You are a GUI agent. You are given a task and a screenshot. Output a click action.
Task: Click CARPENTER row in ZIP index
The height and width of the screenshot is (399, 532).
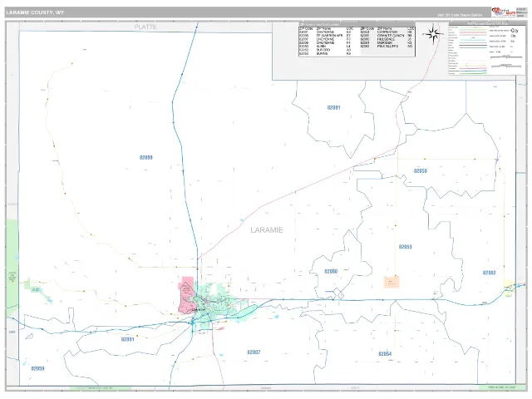click(387, 32)
